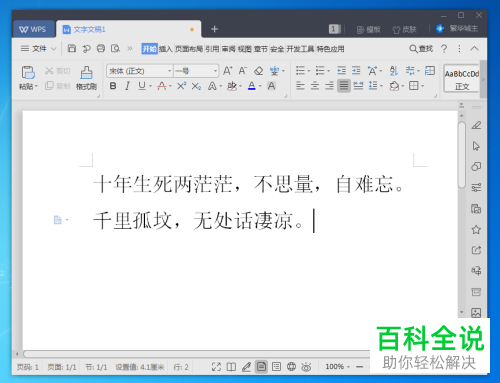Toggle Underline formatting
Screen dimensions: 500x383
click(x=142, y=86)
